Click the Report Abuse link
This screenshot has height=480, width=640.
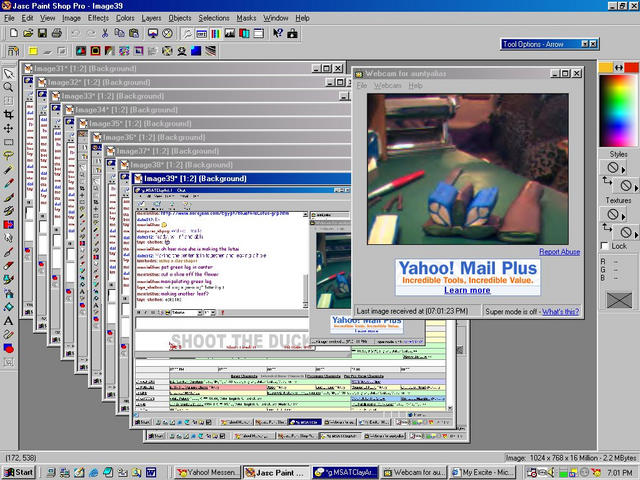(x=559, y=252)
